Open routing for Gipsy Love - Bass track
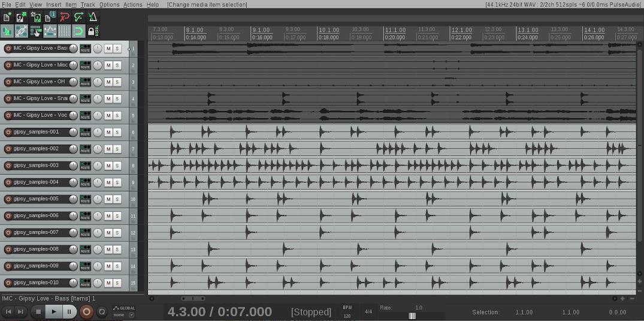Viewport: 644px width, 321px height. coord(85,49)
